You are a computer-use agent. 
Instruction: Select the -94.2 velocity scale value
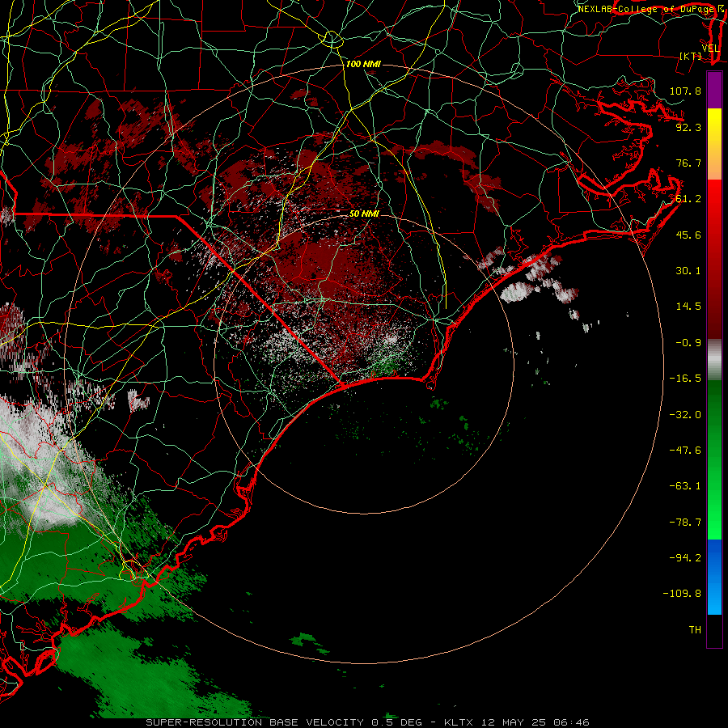[x=685, y=557]
